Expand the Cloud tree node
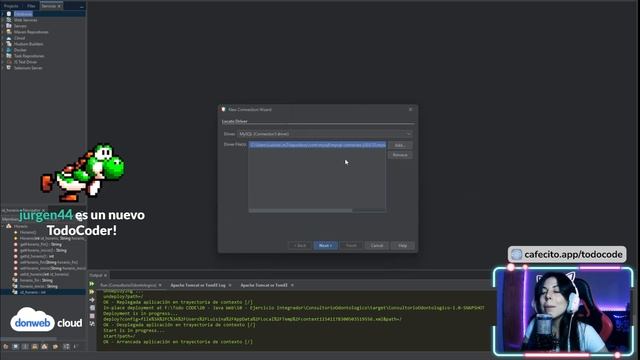The height and width of the screenshot is (360, 640). (3, 38)
